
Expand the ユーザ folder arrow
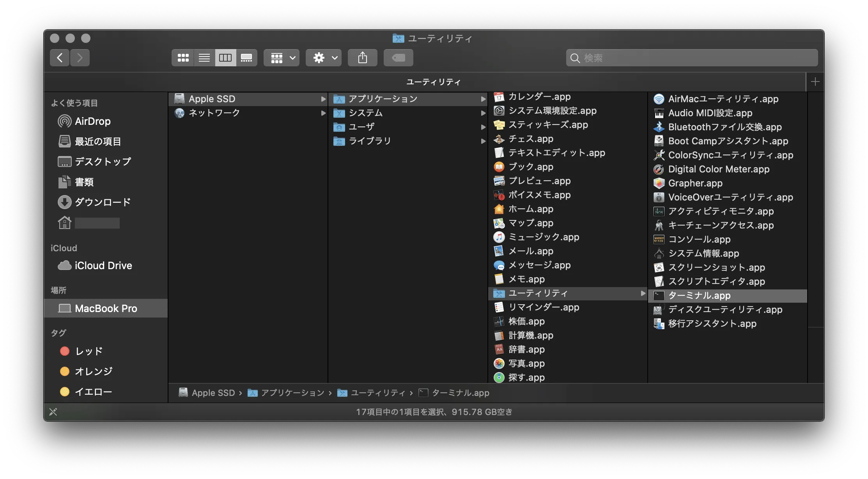[x=483, y=127]
